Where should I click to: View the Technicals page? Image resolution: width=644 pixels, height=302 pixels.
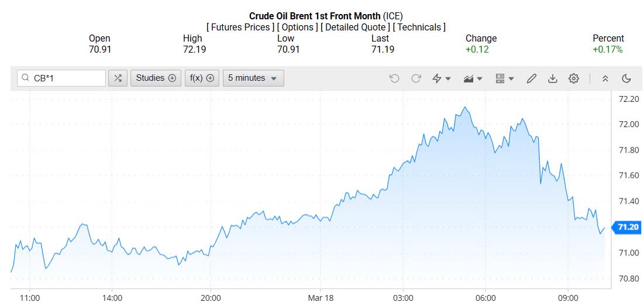(419, 27)
